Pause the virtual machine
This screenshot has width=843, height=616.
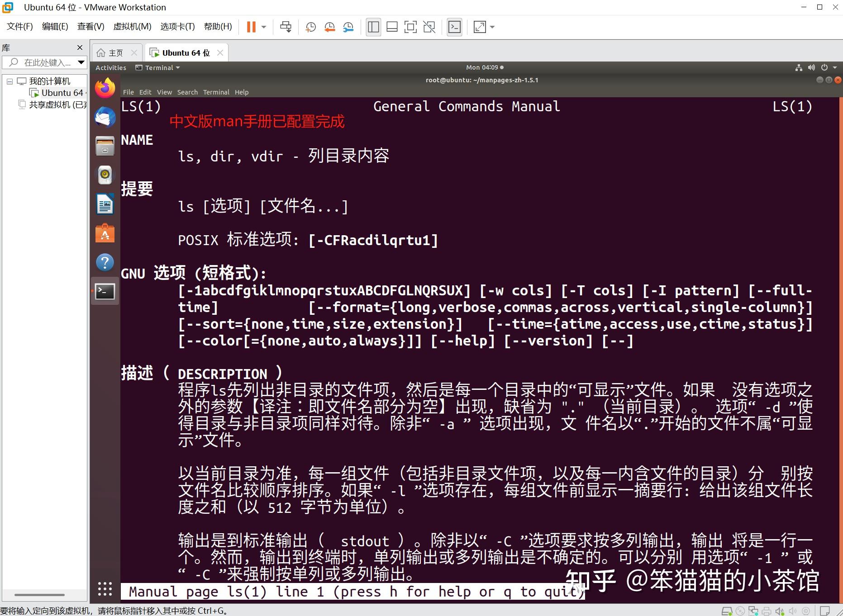[x=251, y=27]
